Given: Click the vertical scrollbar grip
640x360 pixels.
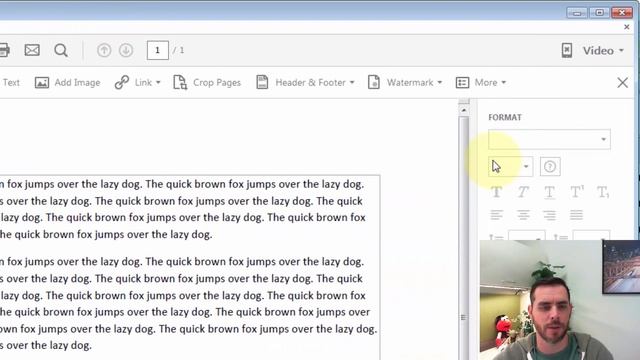Looking at the screenshot, I should point(463,317).
